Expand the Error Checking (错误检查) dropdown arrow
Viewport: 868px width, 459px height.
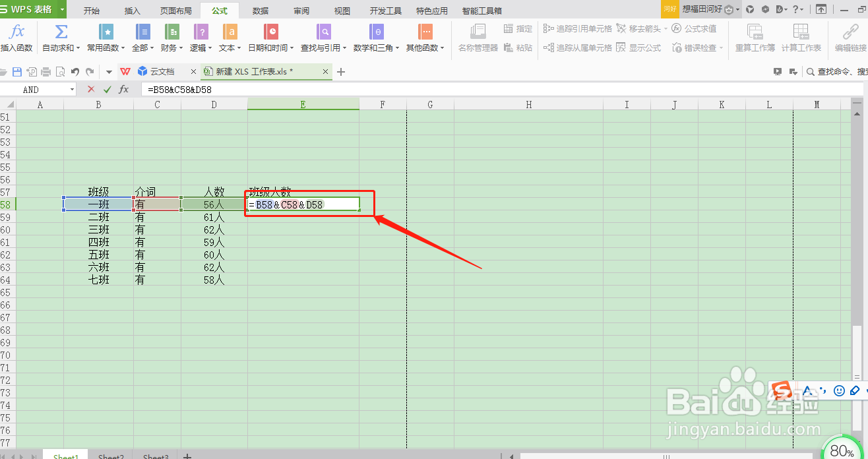pyautogui.click(x=721, y=48)
